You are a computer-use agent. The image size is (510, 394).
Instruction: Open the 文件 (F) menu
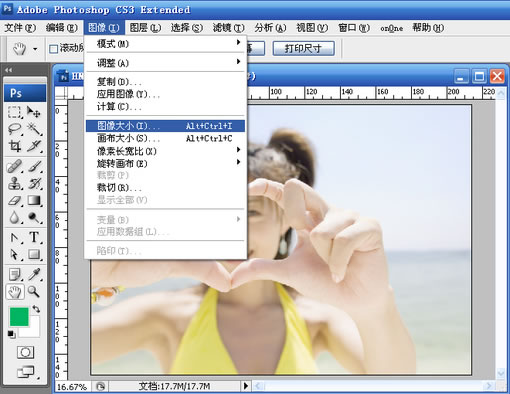pos(20,28)
